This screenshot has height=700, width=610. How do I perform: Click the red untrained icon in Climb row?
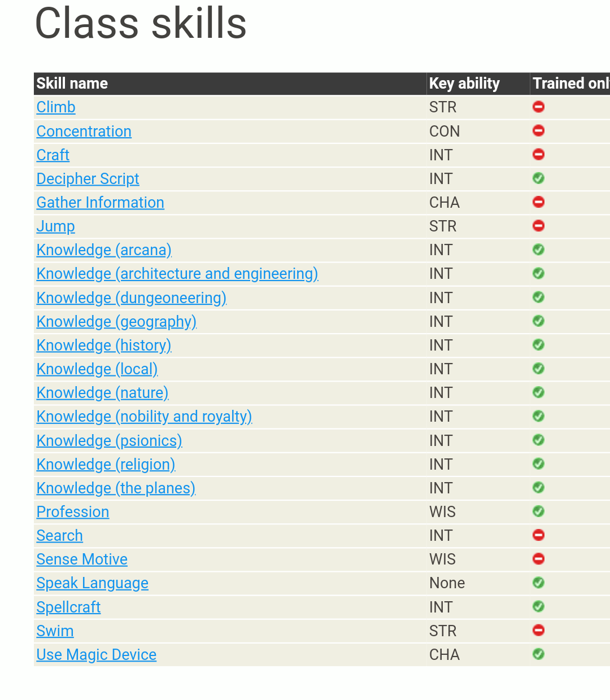point(538,107)
